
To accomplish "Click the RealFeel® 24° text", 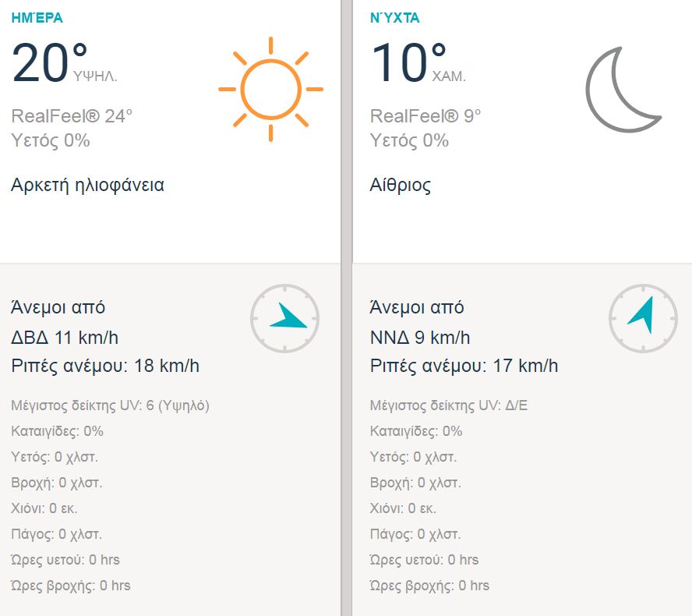I will [x=72, y=116].
